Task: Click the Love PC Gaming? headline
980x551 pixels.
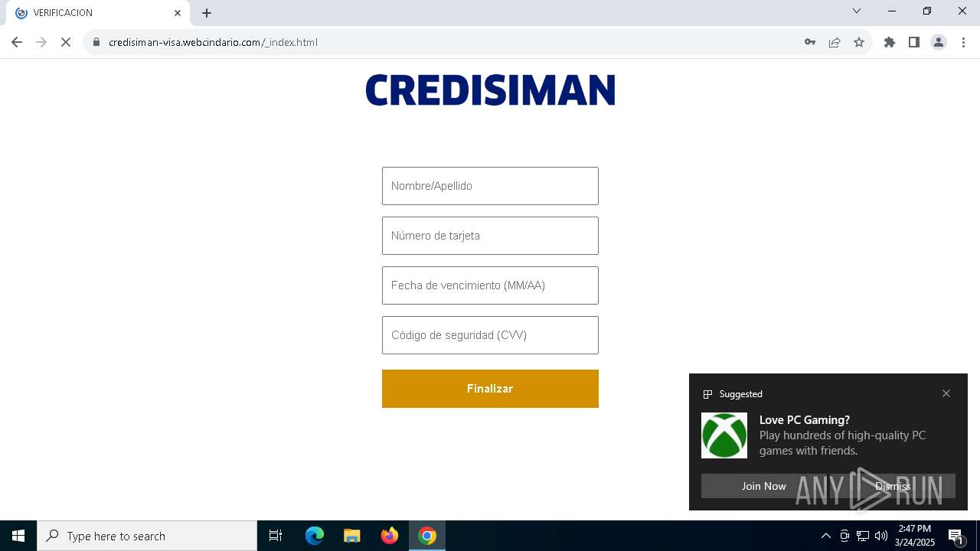Action: click(805, 420)
